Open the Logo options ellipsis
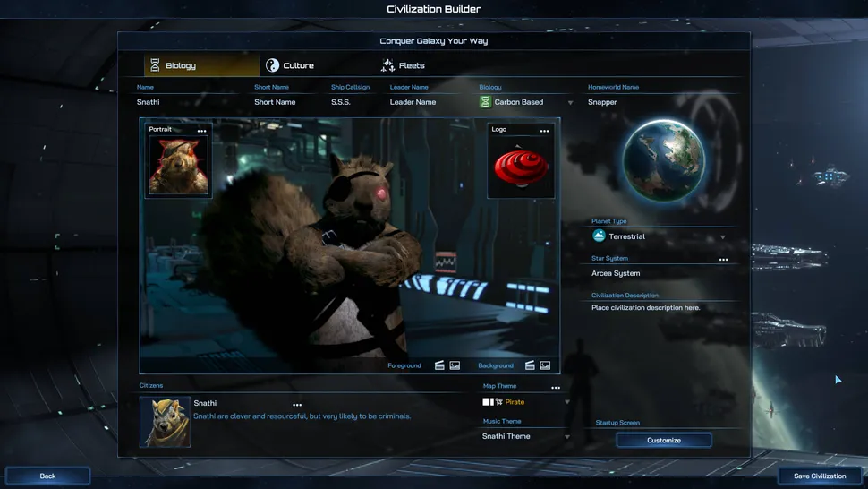868x489 pixels. (544, 132)
